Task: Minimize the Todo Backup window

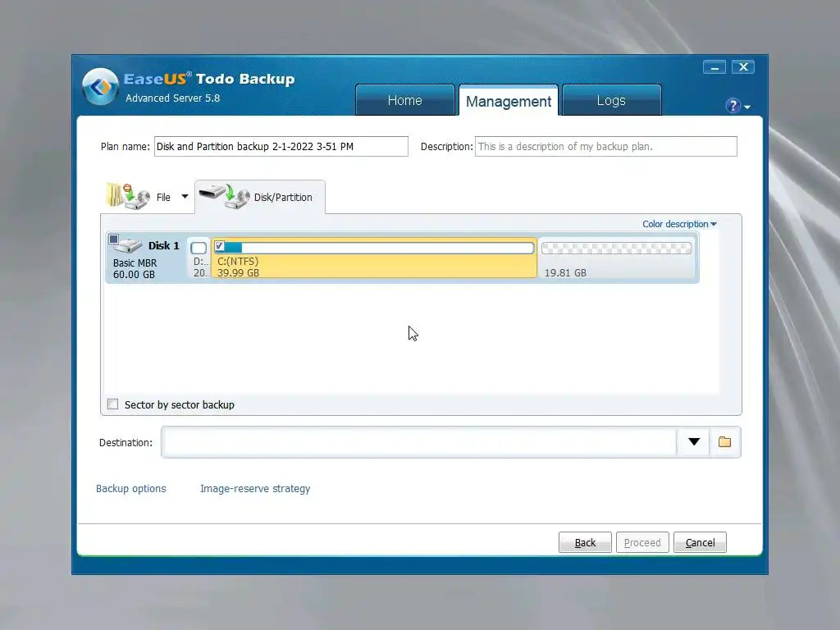Action: tap(714, 67)
